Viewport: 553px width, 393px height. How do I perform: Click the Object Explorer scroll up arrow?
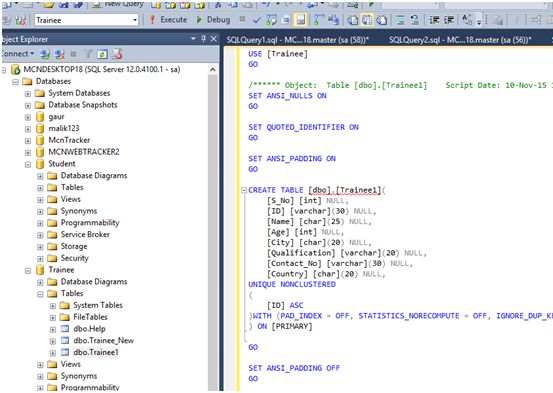tap(213, 69)
